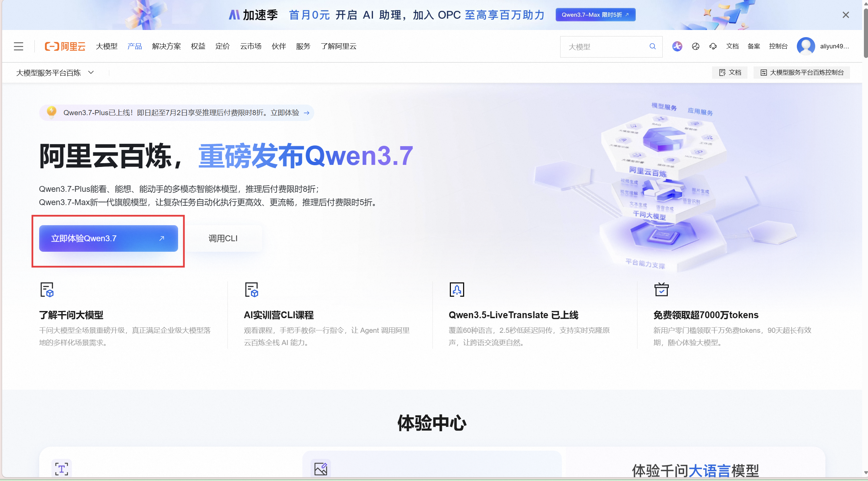Open Qwen3.5-LiveTranslate 已上线 card title

[513, 315]
